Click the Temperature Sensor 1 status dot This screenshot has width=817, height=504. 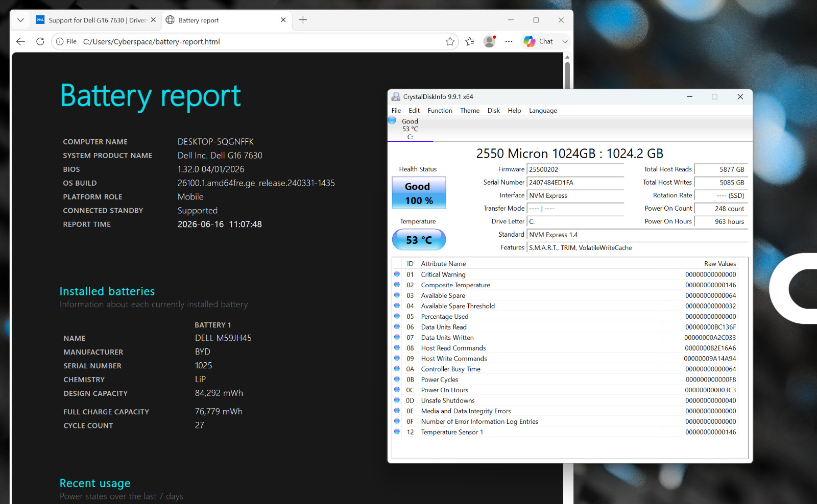tap(397, 432)
